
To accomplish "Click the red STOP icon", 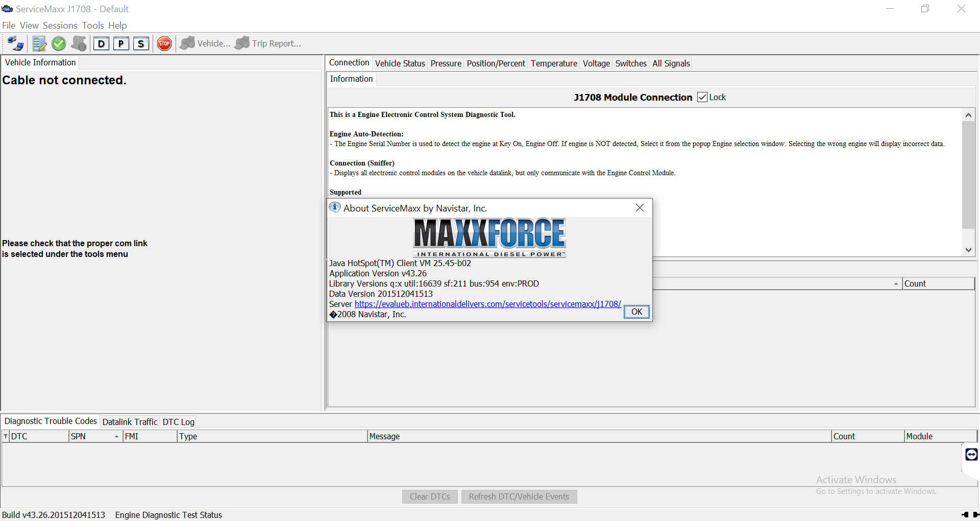I will click(x=164, y=43).
